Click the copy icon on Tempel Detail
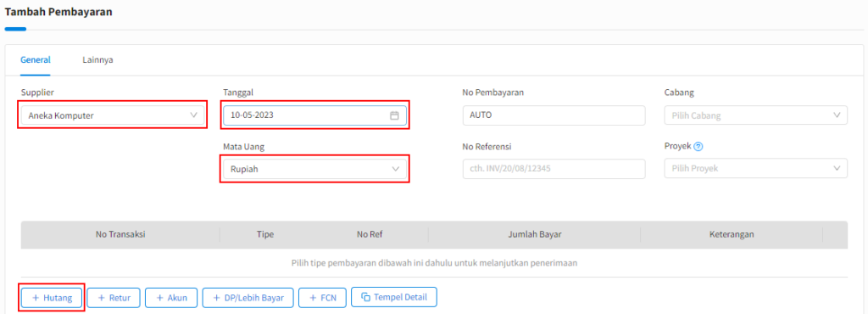 click(366, 297)
